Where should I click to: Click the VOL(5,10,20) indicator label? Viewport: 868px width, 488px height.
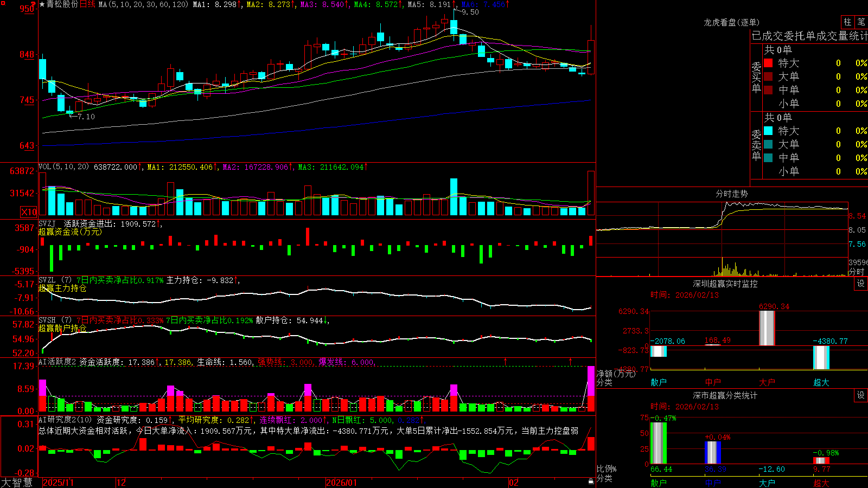click(63, 167)
